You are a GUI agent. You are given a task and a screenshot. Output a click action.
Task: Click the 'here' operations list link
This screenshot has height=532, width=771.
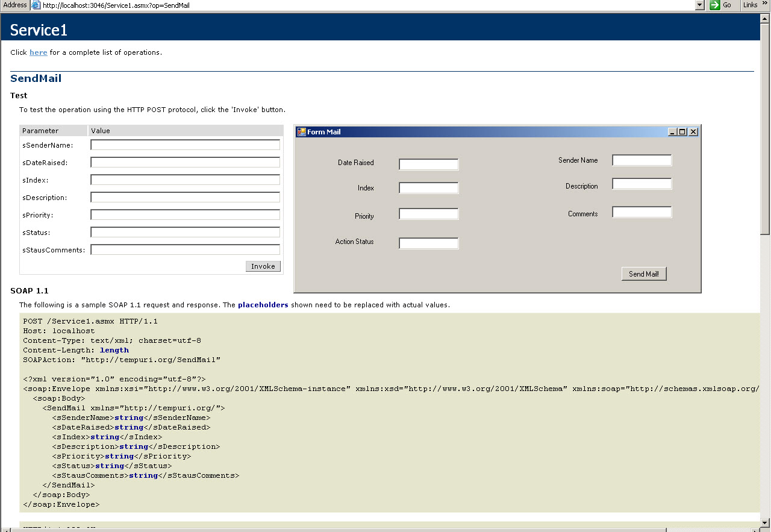click(x=39, y=52)
